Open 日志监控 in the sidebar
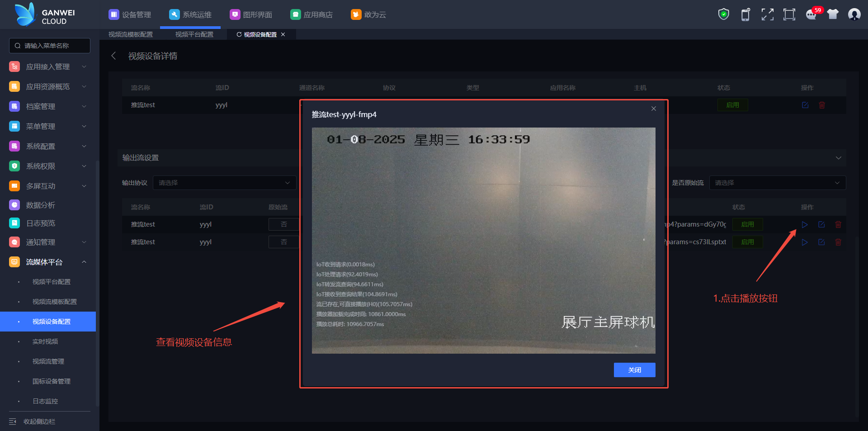The width and height of the screenshot is (868, 431). [45, 401]
